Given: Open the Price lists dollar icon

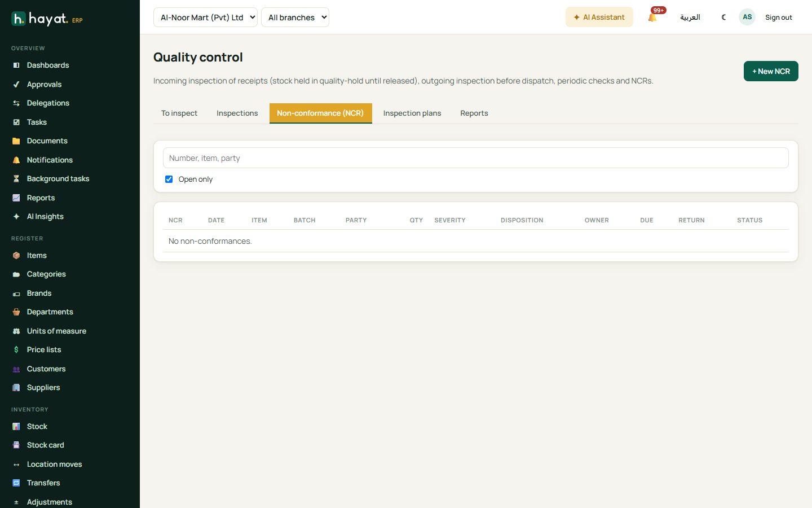Looking at the screenshot, I should (x=16, y=350).
